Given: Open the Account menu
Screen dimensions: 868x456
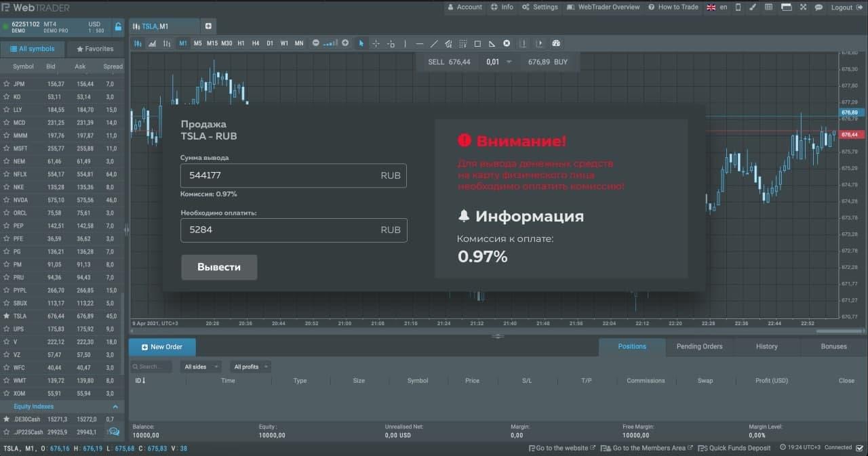Looking at the screenshot, I should (465, 7).
